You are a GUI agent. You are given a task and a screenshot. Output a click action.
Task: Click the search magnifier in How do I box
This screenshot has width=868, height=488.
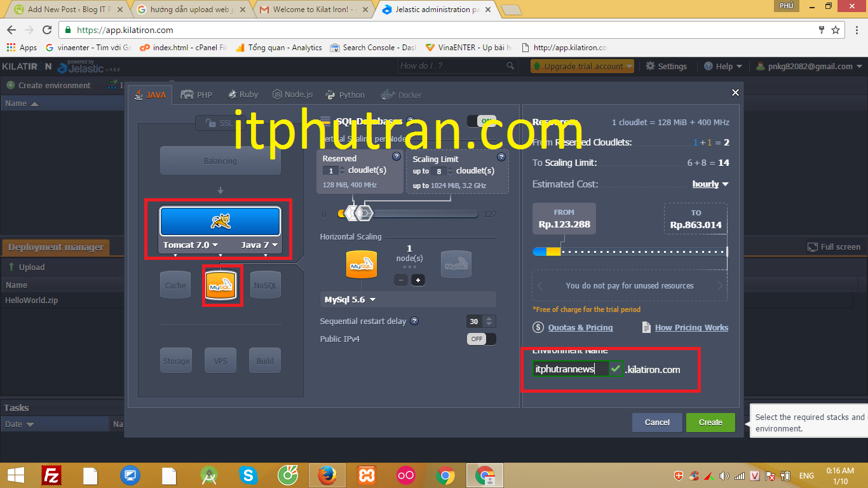(x=510, y=66)
